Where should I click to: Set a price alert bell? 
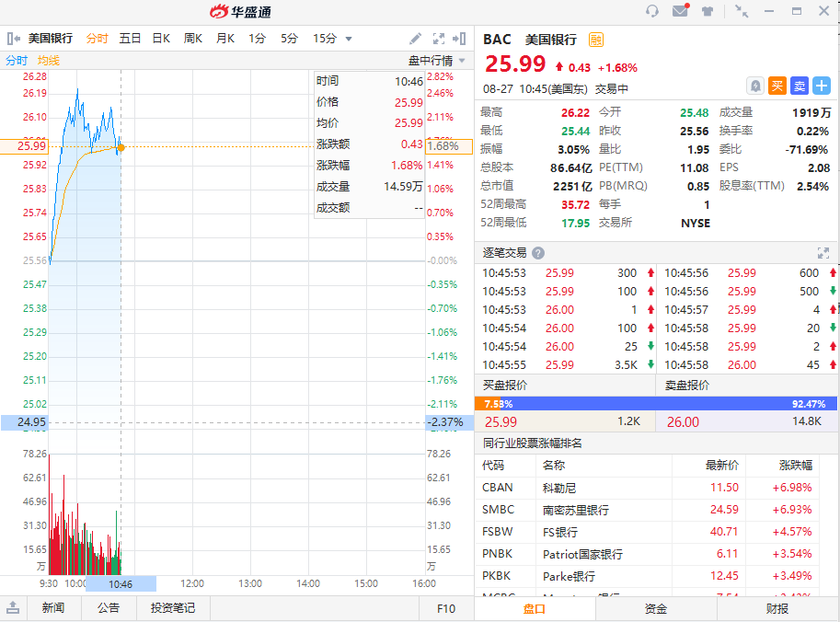coord(755,86)
